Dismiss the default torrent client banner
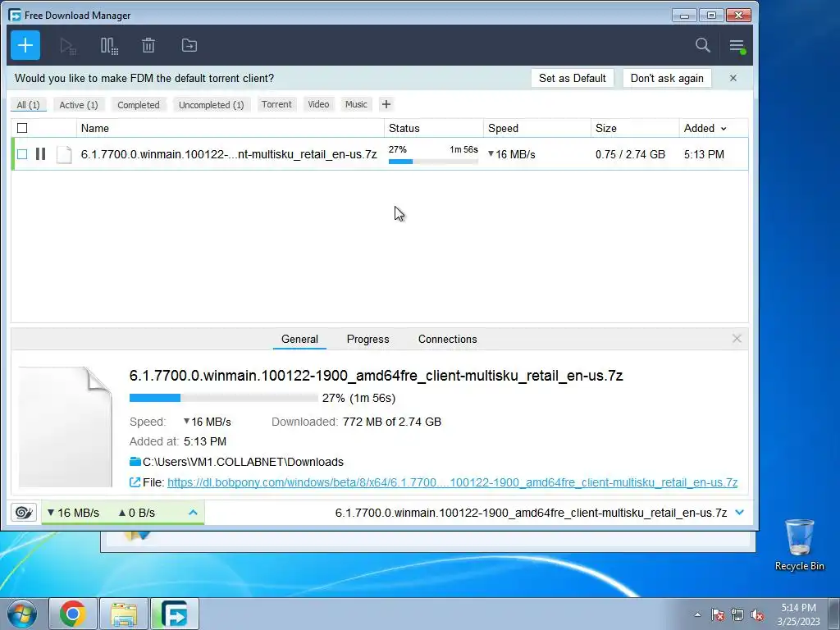Screen dimensions: 840x630 pyautogui.click(x=733, y=78)
